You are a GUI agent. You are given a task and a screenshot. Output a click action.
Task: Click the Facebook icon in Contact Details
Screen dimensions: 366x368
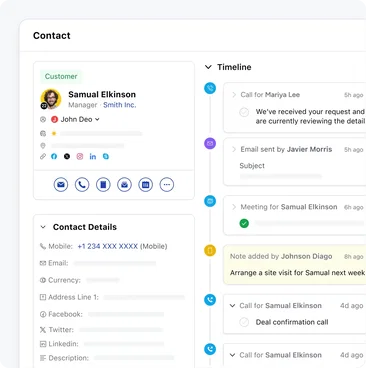pyautogui.click(x=43, y=314)
